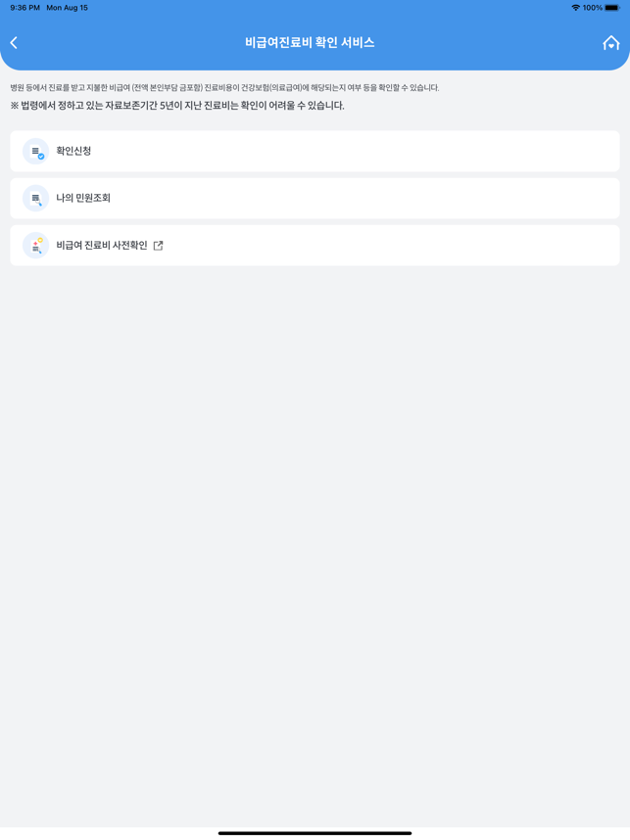630x840 pixels.
Task: Tap the battery icon in status bar
Action: pos(612,8)
